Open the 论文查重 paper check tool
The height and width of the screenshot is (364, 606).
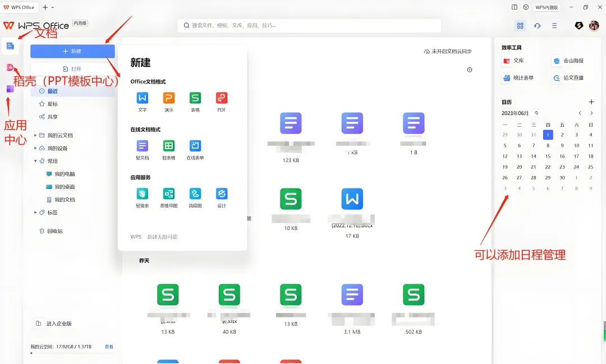[x=568, y=77]
